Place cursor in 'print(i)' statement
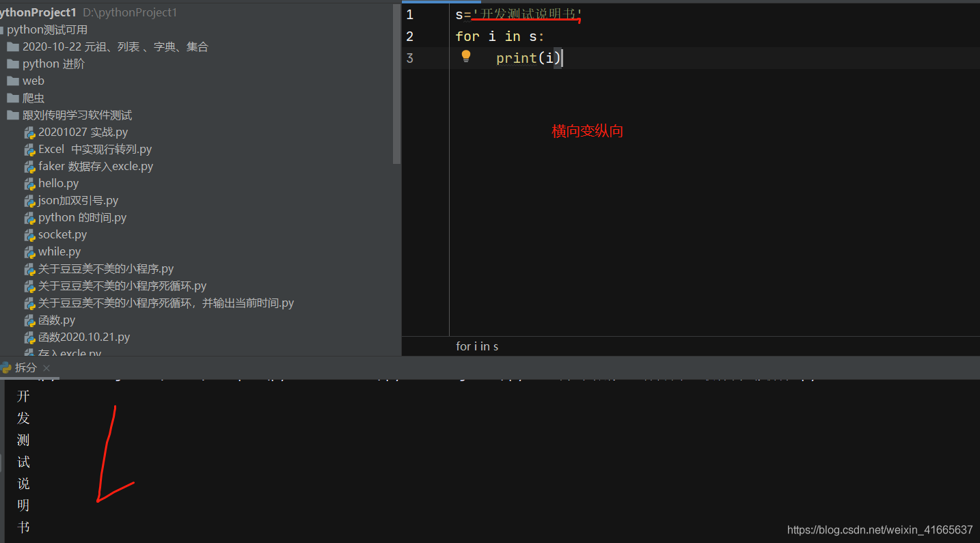 [529, 58]
